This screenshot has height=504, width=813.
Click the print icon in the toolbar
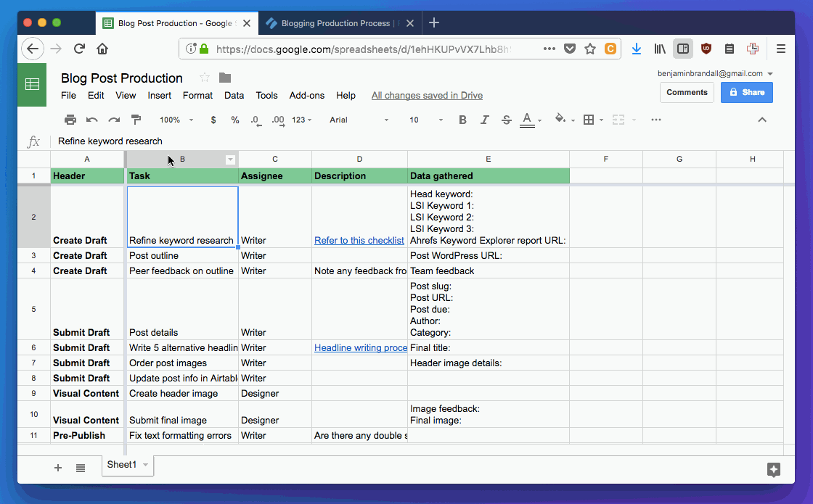70,120
